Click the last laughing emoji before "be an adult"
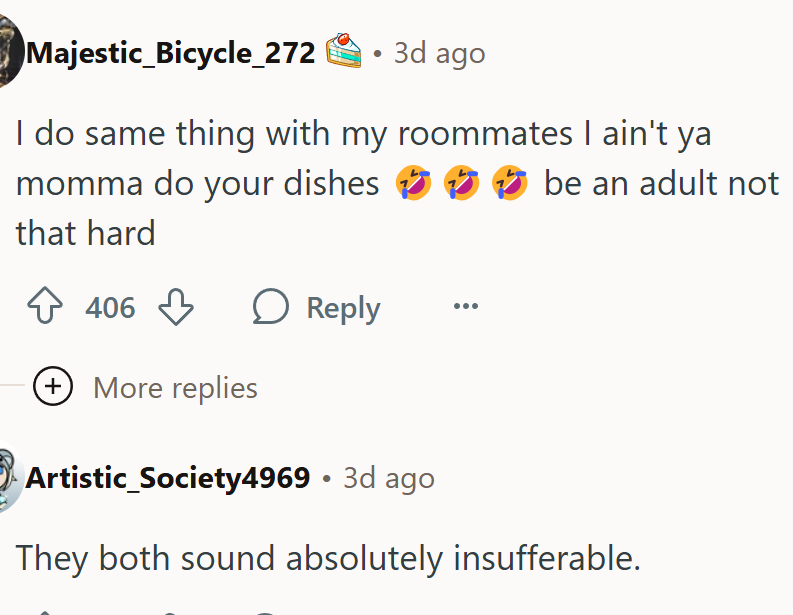The width and height of the screenshot is (793, 615). click(x=509, y=184)
